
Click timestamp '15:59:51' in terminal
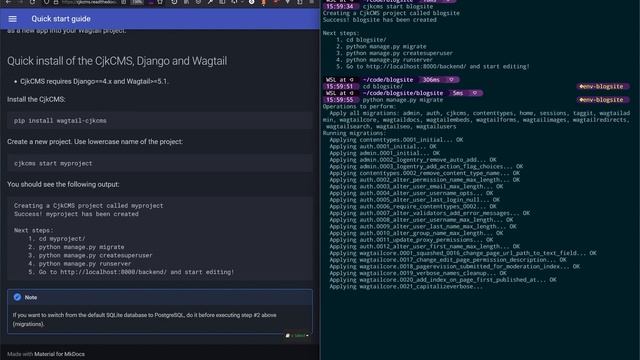coord(340,87)
